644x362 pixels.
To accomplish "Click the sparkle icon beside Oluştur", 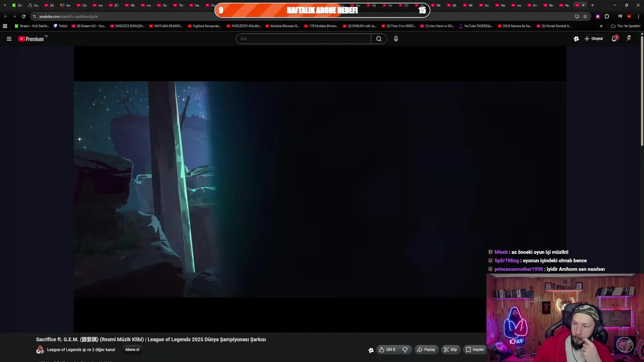I will click(x=576, y=39).
